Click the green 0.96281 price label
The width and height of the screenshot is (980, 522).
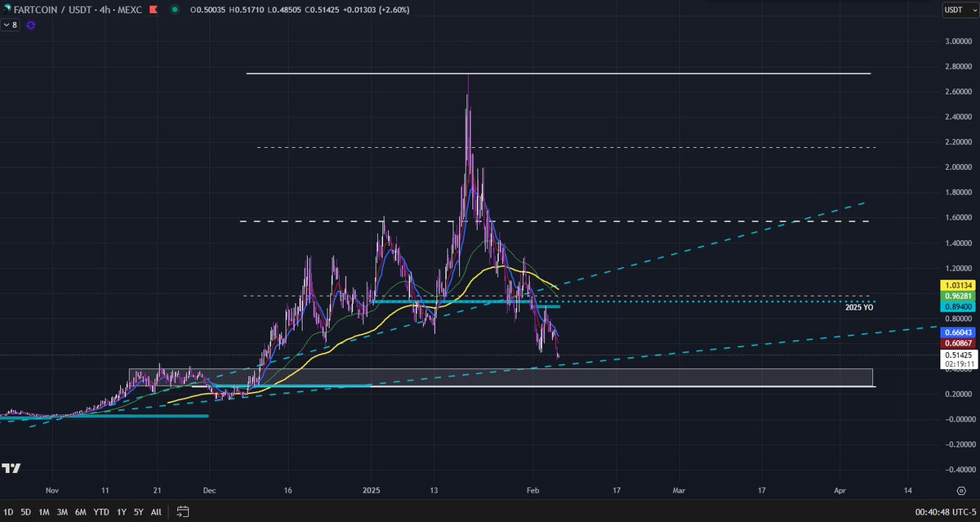(x=956, y=295)
